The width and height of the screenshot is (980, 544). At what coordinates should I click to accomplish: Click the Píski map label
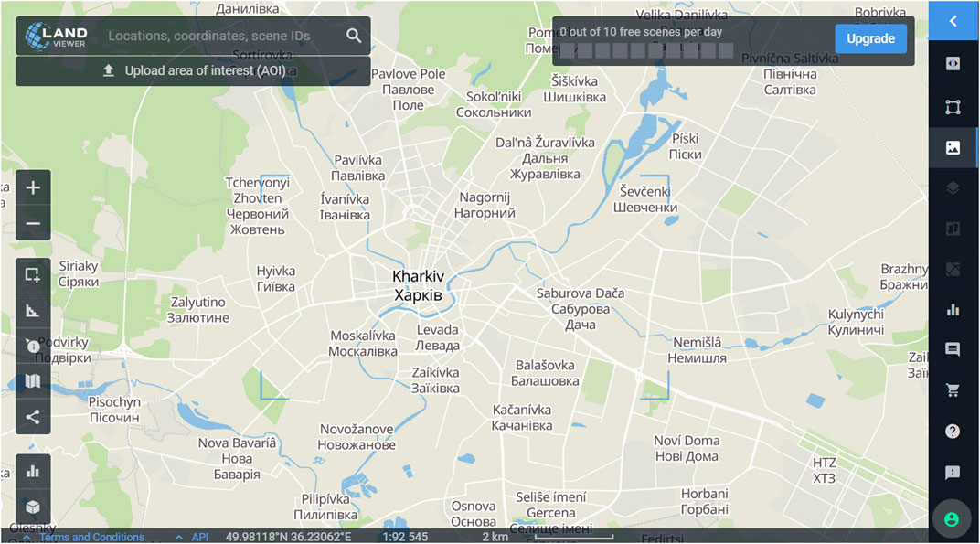tap(685, 146)
